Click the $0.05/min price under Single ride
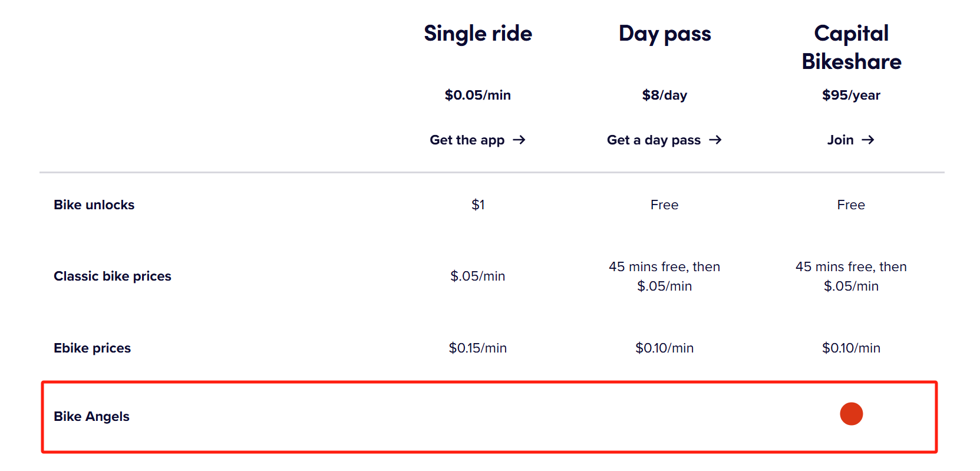 478,95
